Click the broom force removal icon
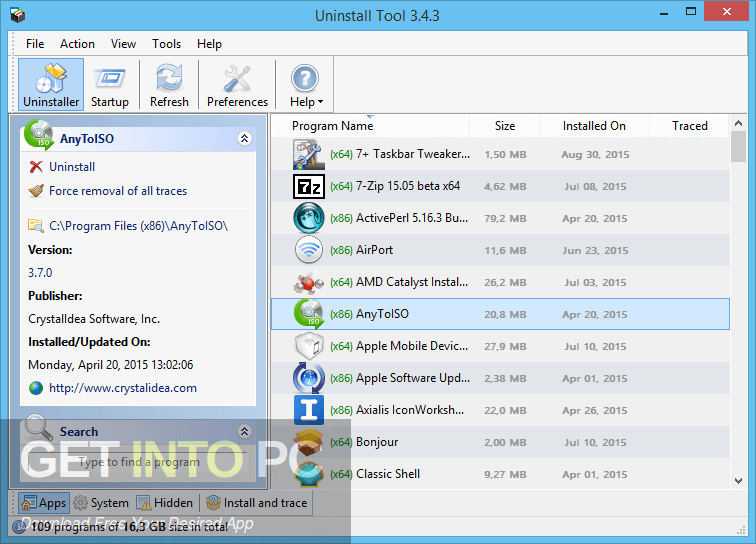 36,191
